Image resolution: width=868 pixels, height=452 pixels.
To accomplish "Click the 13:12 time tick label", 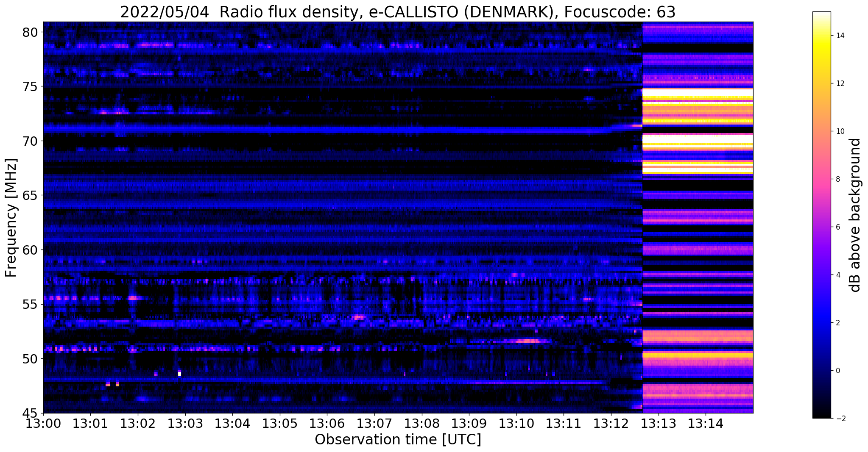I will coord(611,423).
